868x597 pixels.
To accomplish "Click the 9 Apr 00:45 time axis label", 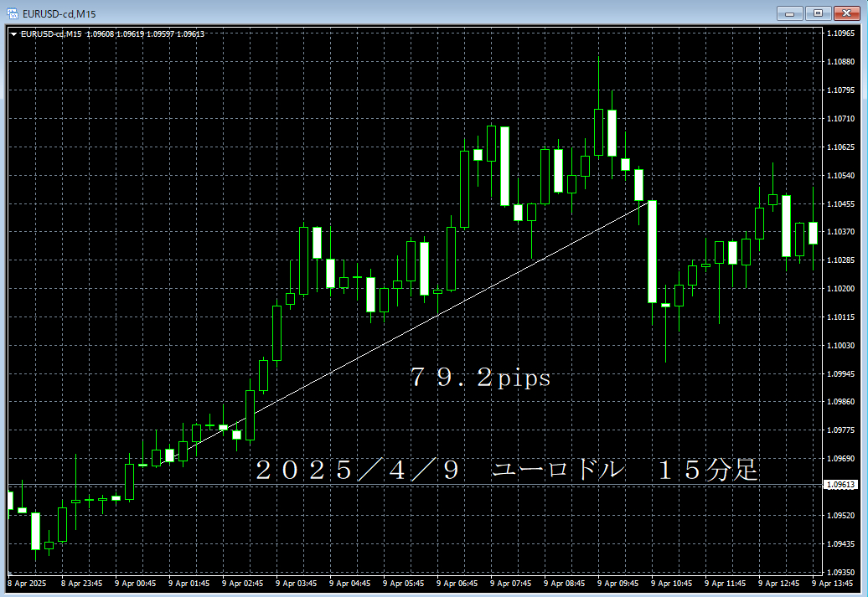I will pos(135,584).
